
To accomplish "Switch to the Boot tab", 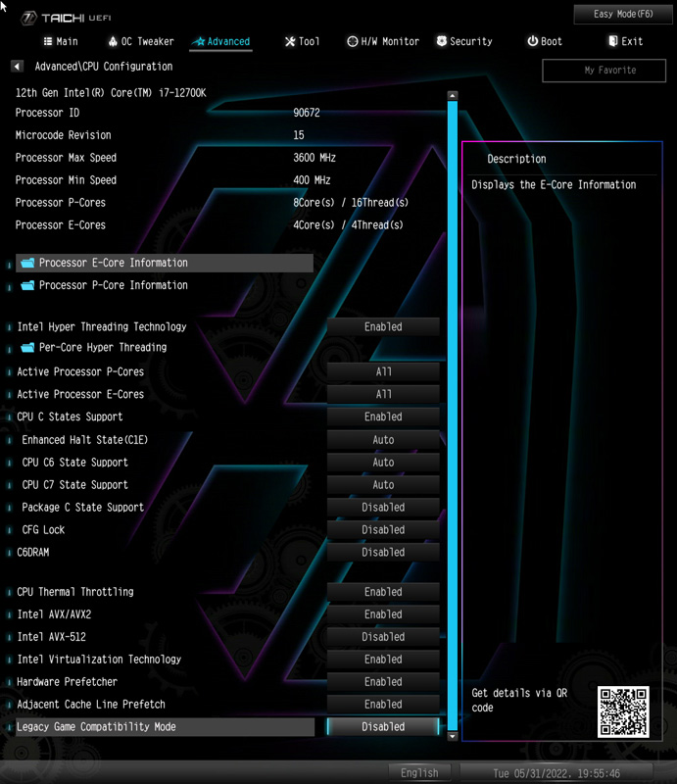I will point(545,41).
